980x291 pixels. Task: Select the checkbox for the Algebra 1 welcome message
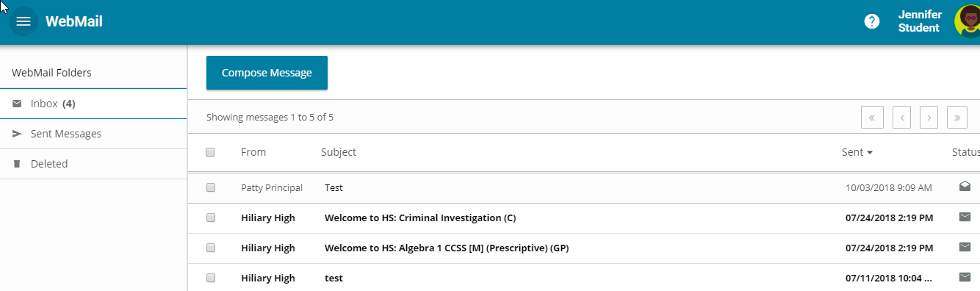[210, 248]
